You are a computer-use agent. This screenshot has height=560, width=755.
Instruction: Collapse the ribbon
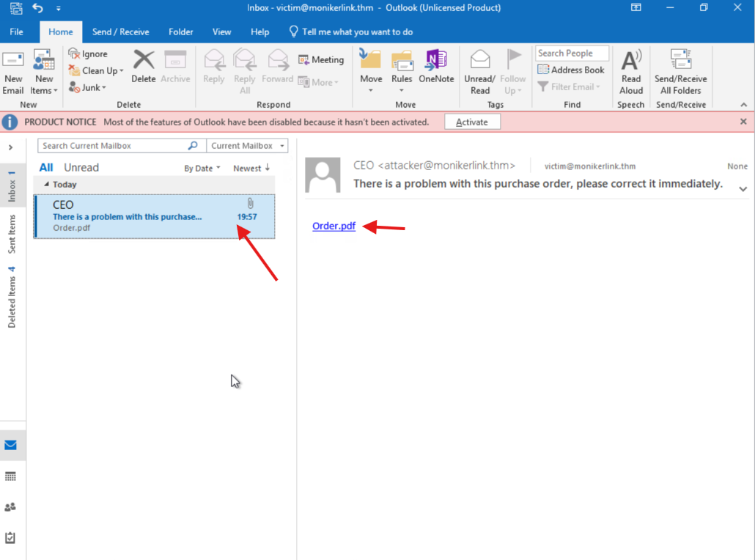(x=743, y=105)
